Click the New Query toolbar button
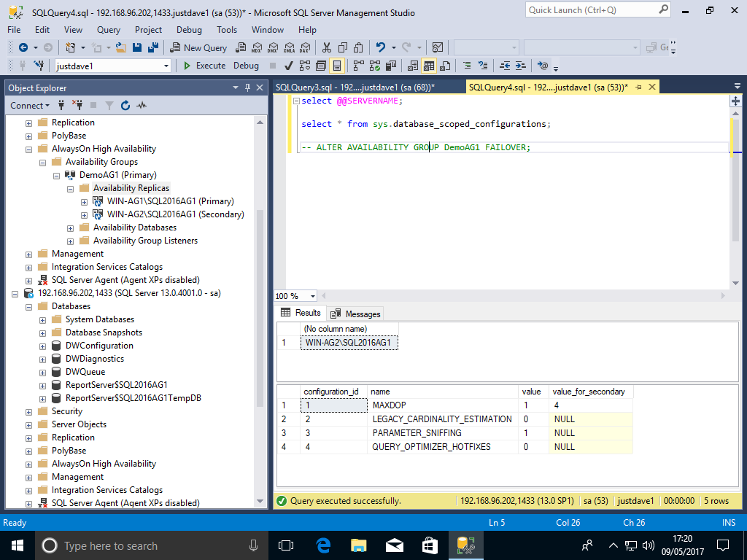The height and width of the screenshot is (560, 747). point(198,47)
